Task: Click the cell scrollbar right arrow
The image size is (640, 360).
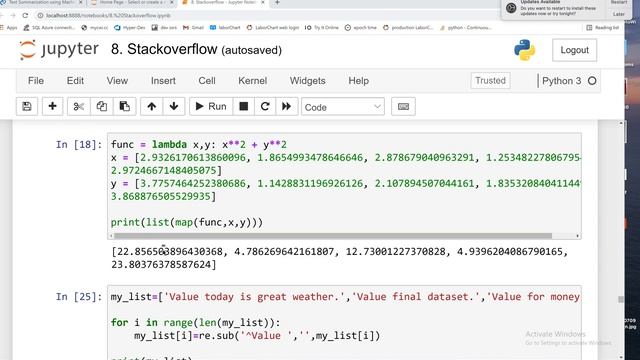Action: point(577,236)
